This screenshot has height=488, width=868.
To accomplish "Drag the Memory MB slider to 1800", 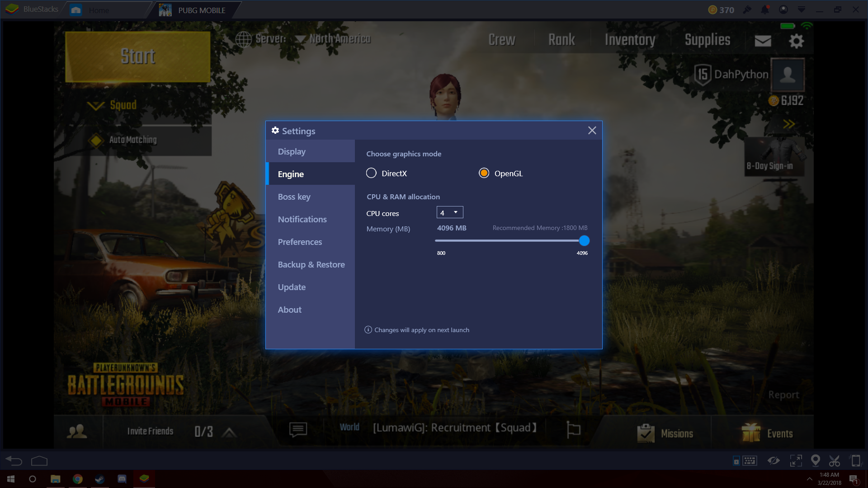I will pyautogui.click(x=483, y=241).
